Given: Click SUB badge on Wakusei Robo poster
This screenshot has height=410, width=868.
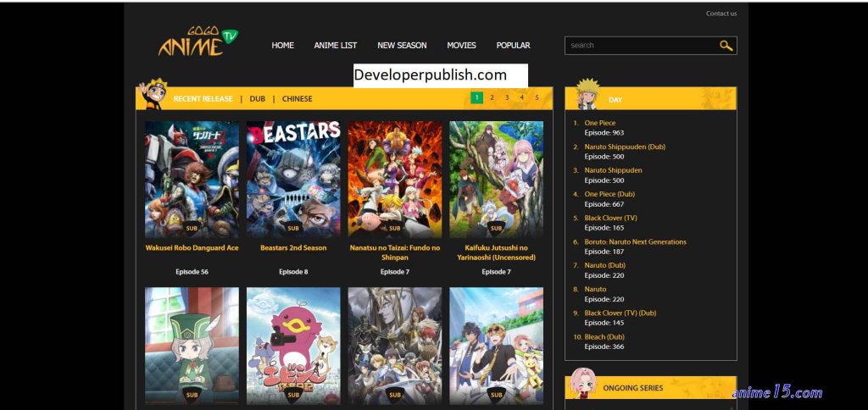Looking at the screenshot, I should pyautogui.click(x=192, y=228).
